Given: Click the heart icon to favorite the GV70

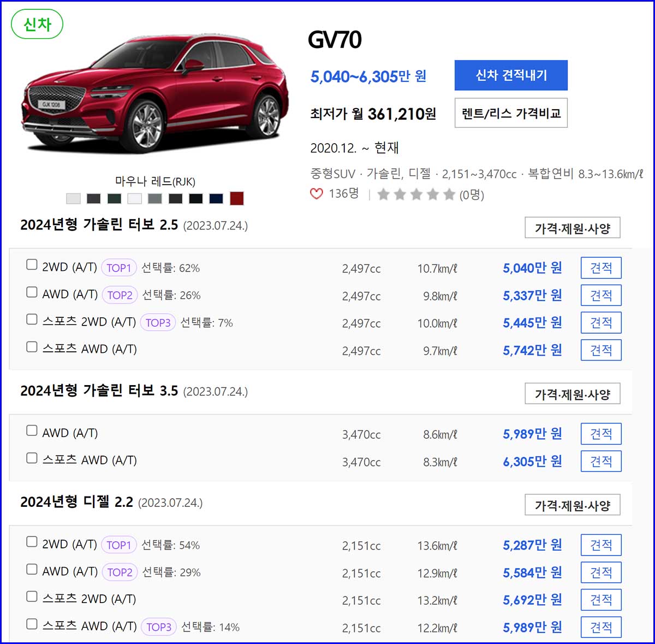Looking at the screenshot, I should click(x=317, y=193).
